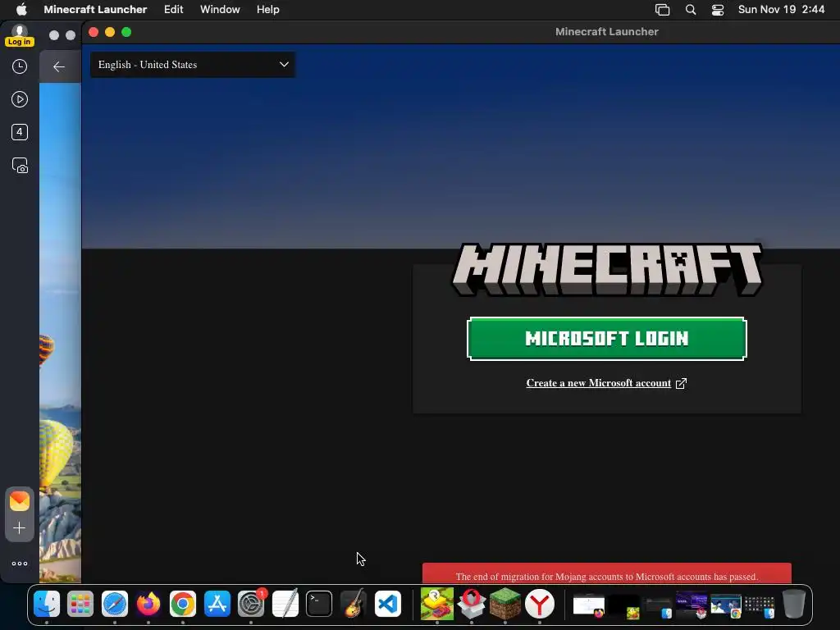Open the language dropdown English - United States
Viewport: 840px width, 630px height.
point(192,65)
